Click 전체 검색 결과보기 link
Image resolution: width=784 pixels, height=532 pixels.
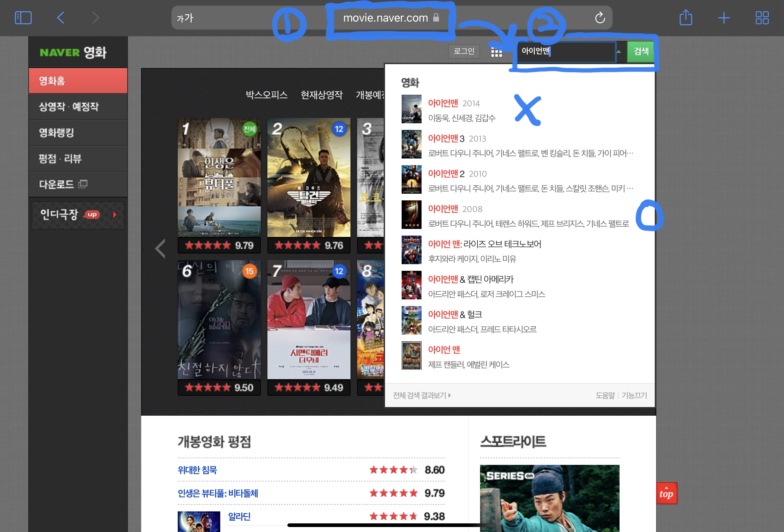pos(422,395)
